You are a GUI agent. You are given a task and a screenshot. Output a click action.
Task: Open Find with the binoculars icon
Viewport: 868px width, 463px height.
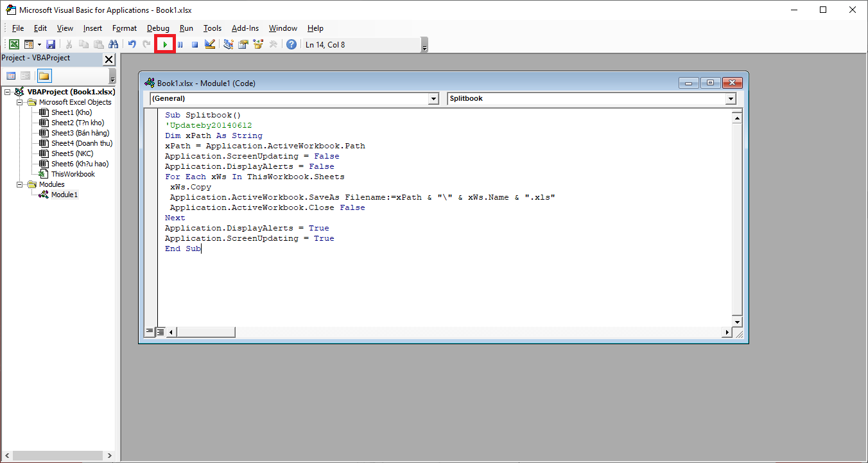(114, 44)
